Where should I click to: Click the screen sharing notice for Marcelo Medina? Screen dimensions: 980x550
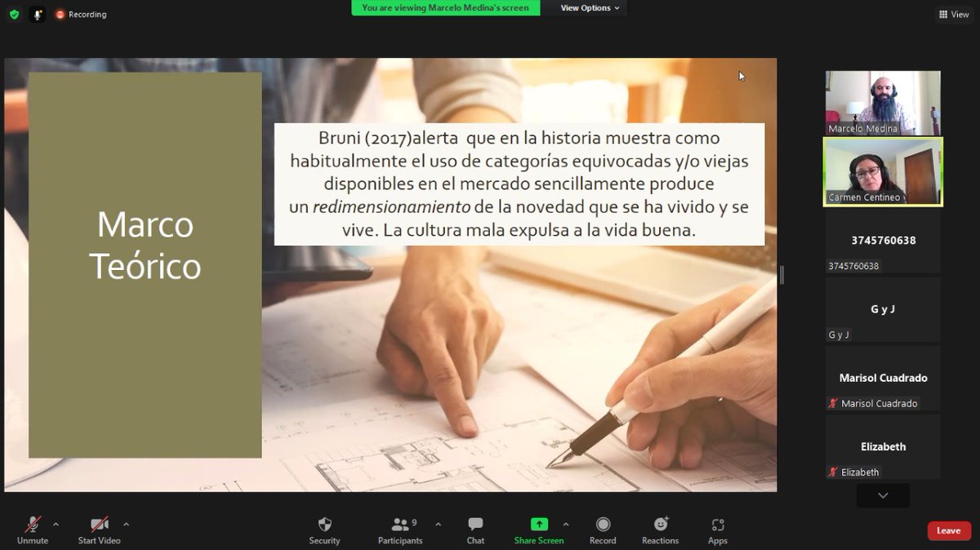[445, 8]
